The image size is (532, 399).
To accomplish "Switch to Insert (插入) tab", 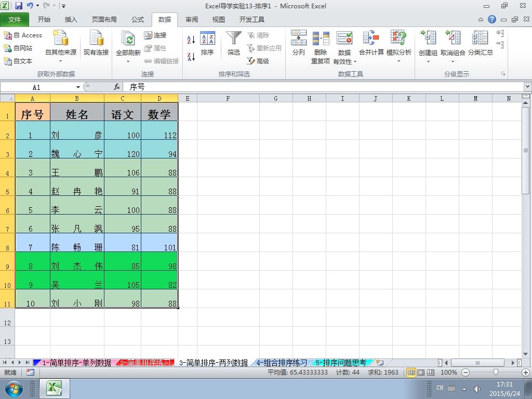I will pos(71,20).
